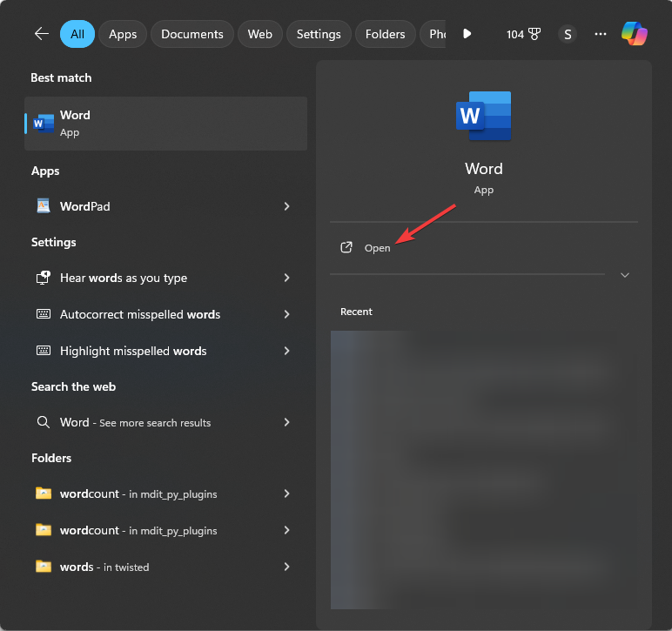Screen dimensions: 672x631
Task: Switch to the Apps filter tab
Action: [123, 34]
